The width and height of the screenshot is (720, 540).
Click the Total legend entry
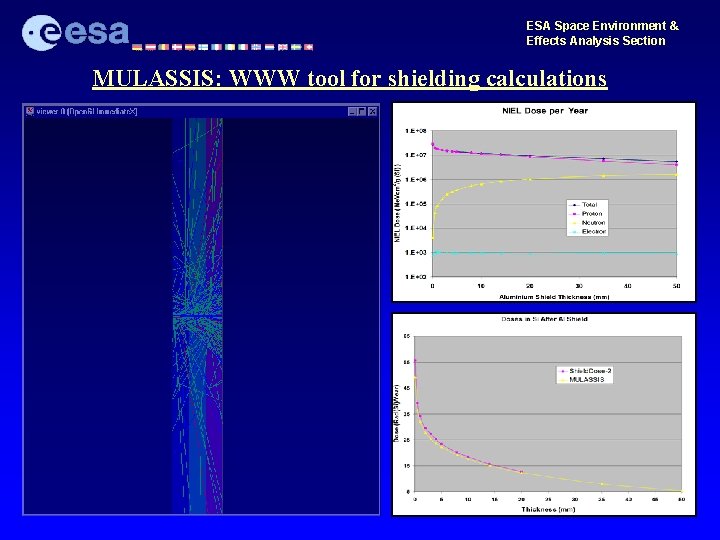click(584, 205)
